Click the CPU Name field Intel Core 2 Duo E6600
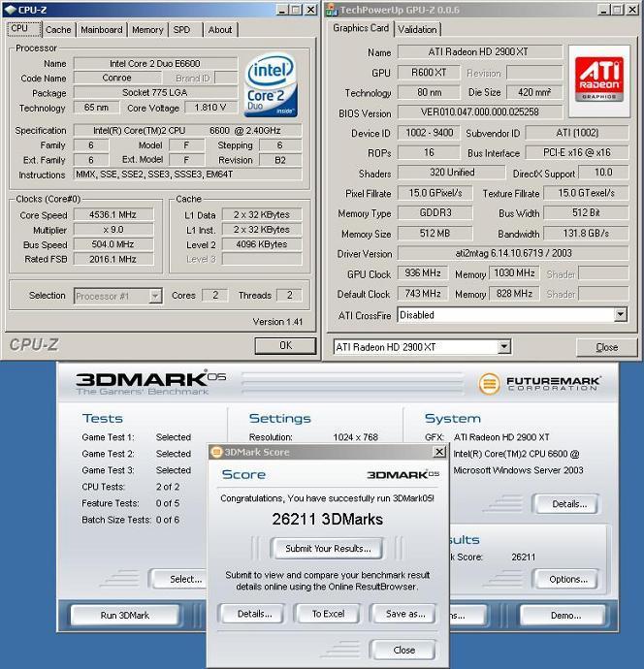The image size is (644, 669). (x=155, y=64)
